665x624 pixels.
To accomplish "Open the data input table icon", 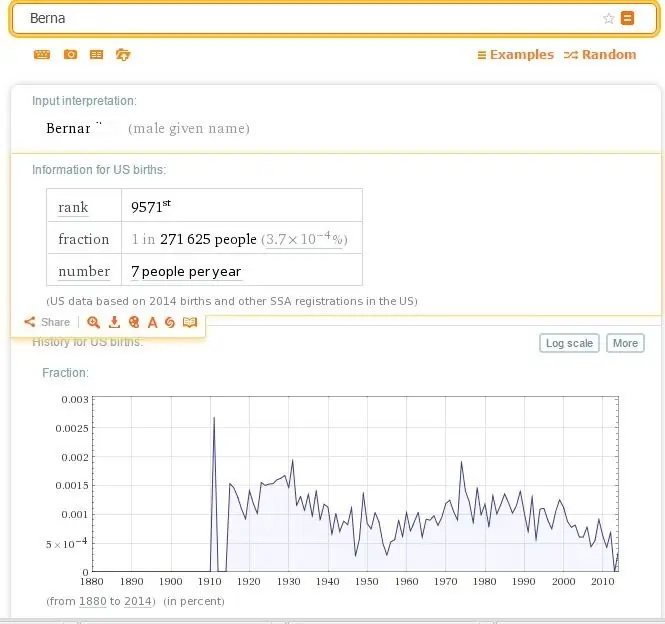I will coord(97,55).
